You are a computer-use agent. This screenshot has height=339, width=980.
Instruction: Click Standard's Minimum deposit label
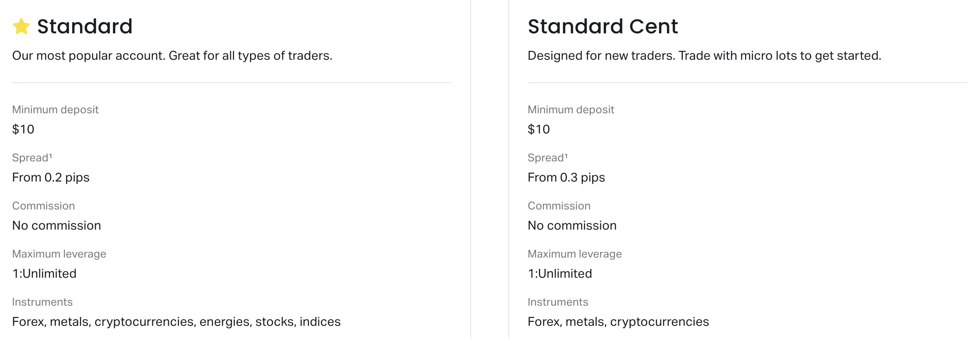click(55, 109)
